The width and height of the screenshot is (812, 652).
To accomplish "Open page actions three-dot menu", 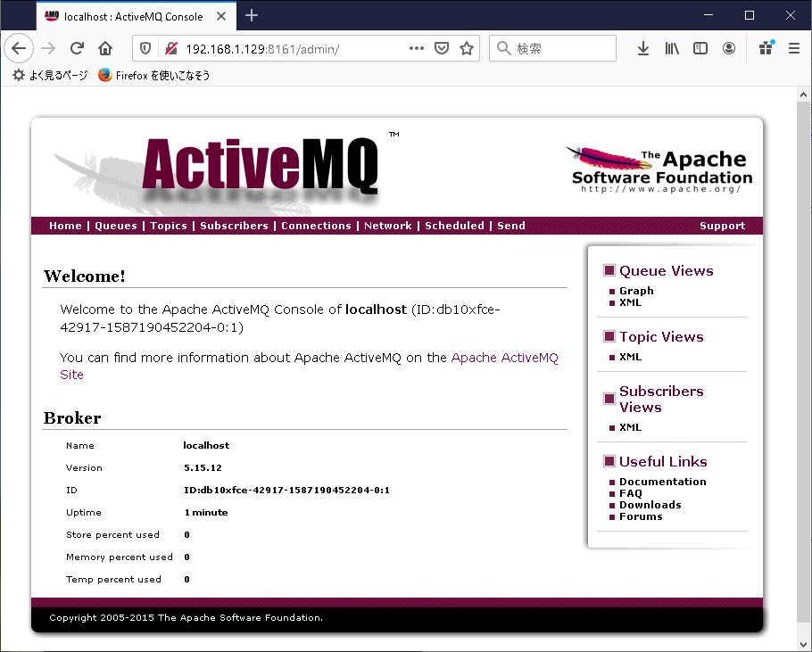I will pyautogui.click(x=417, y=48).
